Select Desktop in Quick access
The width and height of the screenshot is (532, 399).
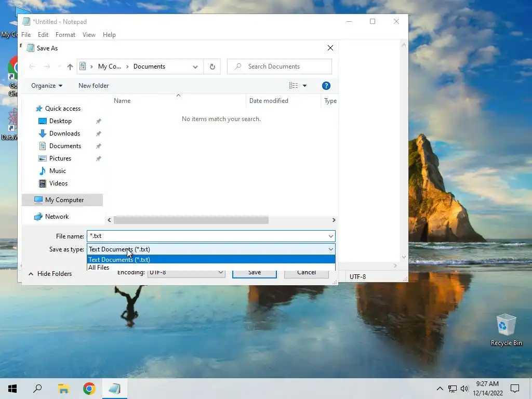click(60, 121)
